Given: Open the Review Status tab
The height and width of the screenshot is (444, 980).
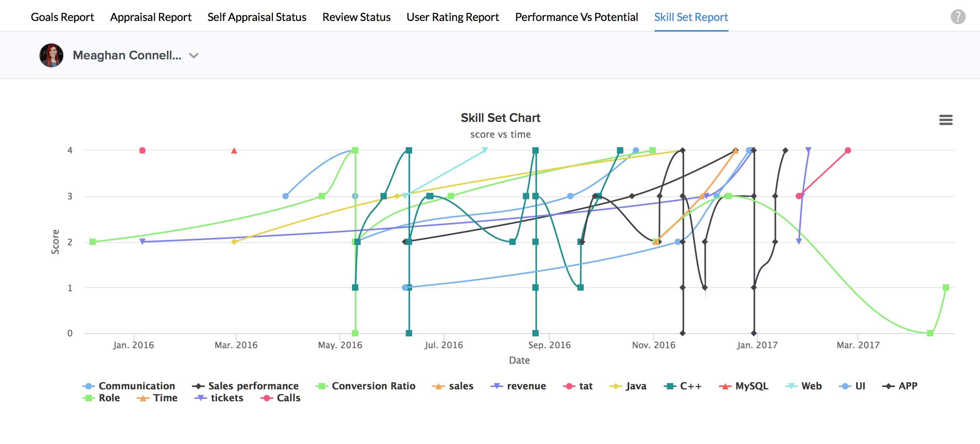Looking at the screenshot, I should click(x=356, y=17).
